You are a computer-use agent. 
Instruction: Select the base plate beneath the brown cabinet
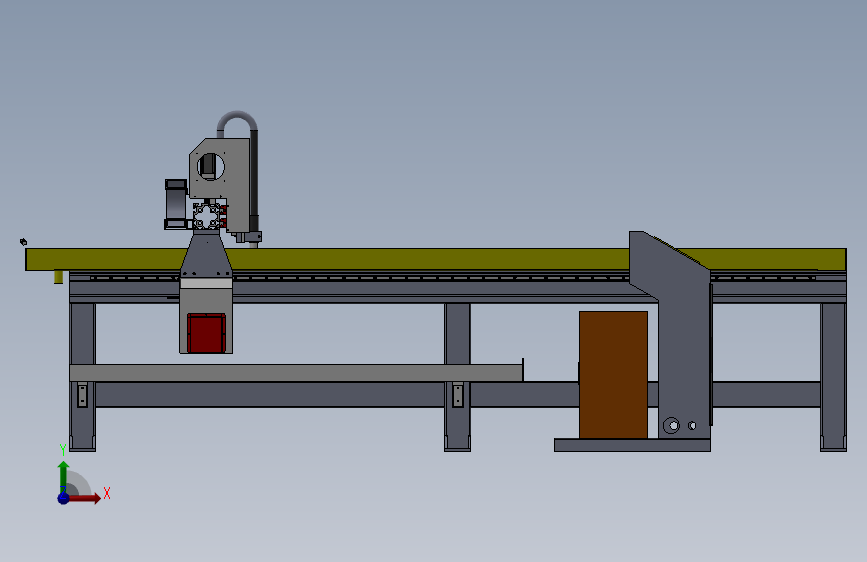coord(633,445)
